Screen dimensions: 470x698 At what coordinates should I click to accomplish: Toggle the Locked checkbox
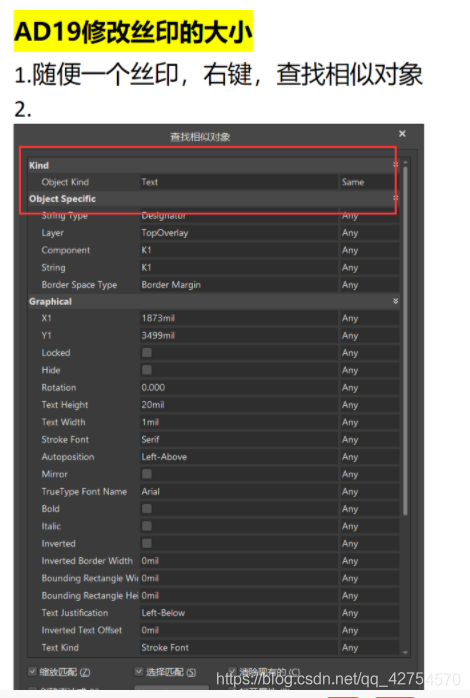[146, 353]
